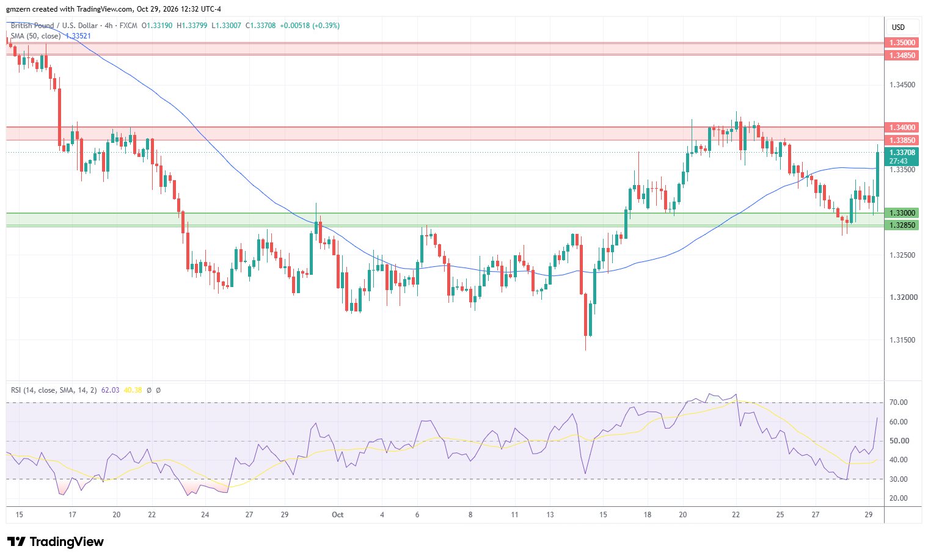Click the 1.32000 price axis value
The width and height of the screenshot is (928, 560).
point(902,298)
